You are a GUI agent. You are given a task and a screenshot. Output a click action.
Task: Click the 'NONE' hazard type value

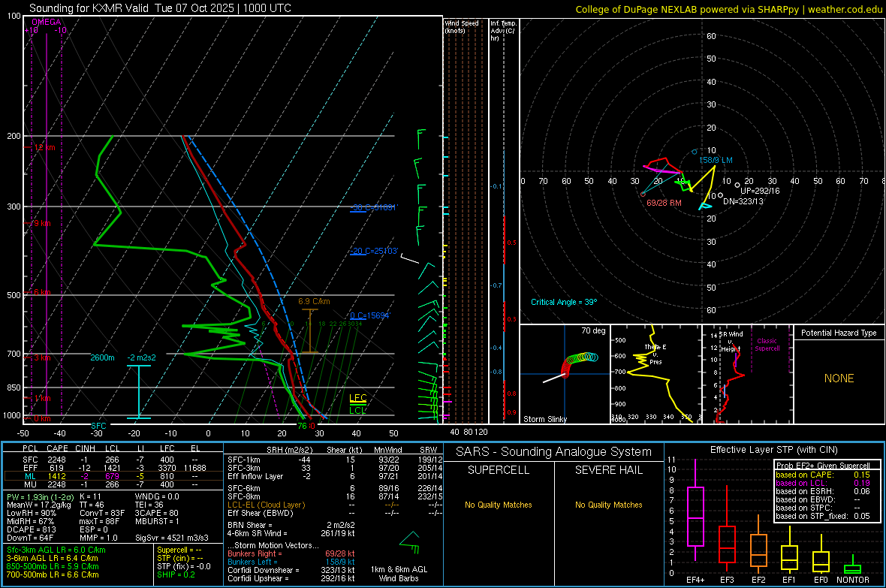839,378
